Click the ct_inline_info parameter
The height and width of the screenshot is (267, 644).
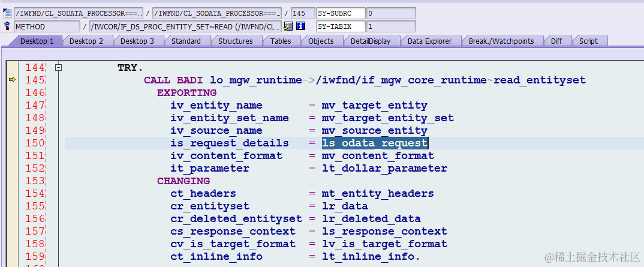[x=216, y=256]
